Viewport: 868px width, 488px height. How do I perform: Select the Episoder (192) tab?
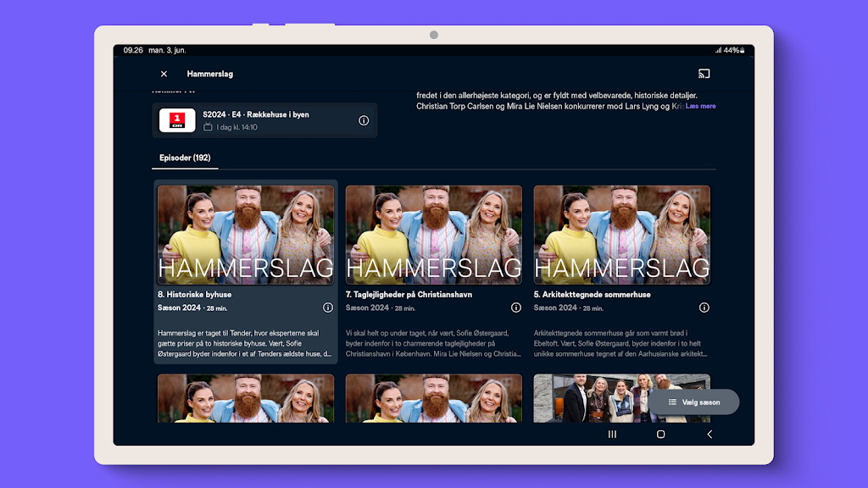185,158
